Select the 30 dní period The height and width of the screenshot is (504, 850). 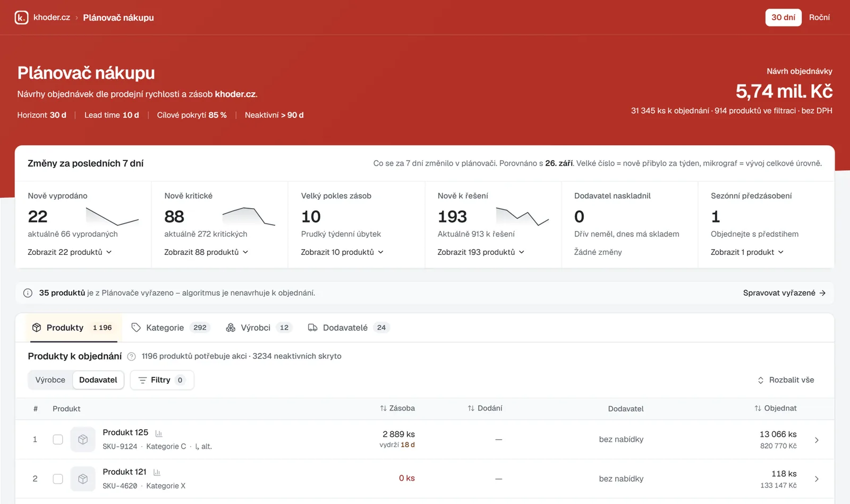click(x=783, y=18)
